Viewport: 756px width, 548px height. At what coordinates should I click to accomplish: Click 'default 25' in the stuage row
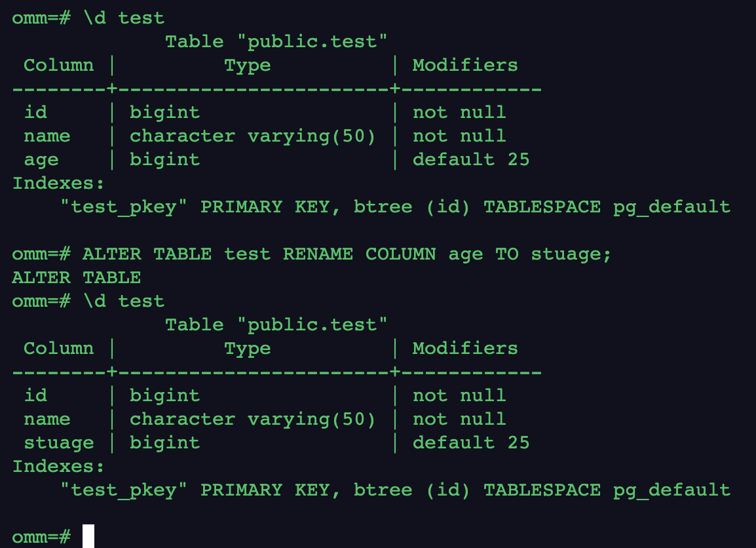(470, 442)
